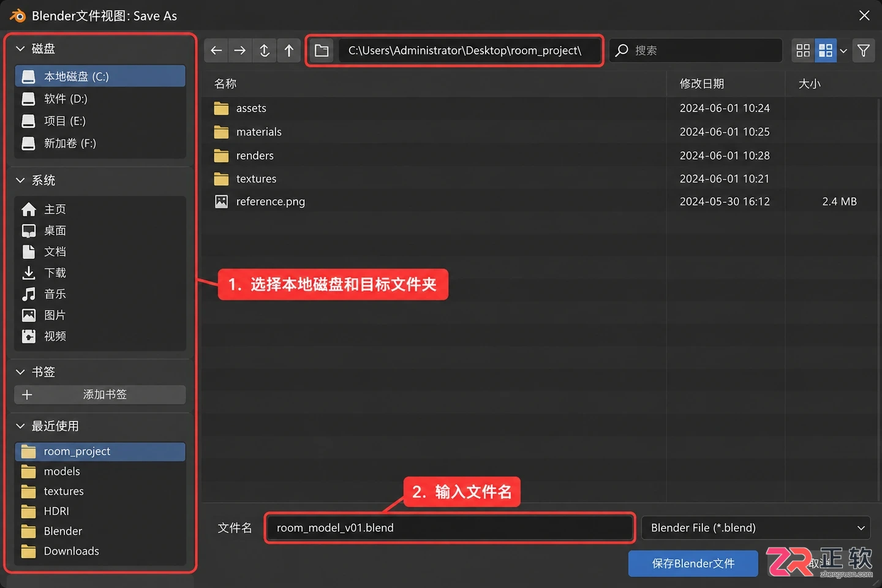This screenshot has height=588, width=882.
Task: Go back to the previous folder
Action: coord(216,50)
